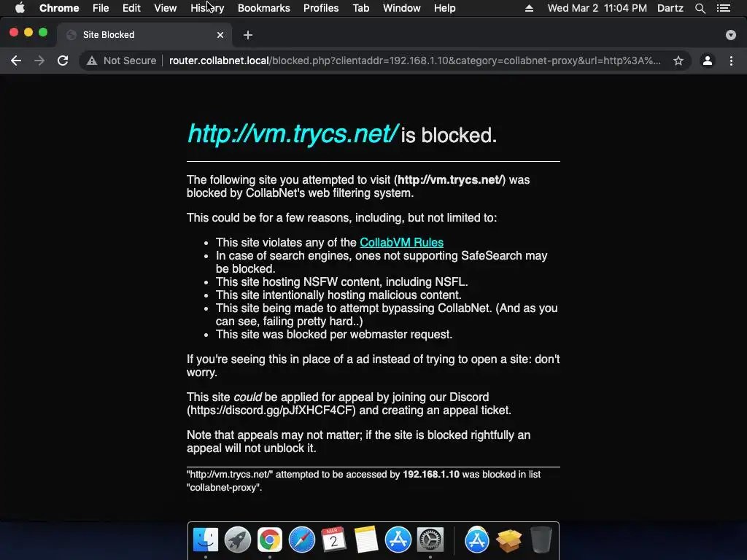Open the Notification Center list icon
747x560 pixels.
coord(724,8)
